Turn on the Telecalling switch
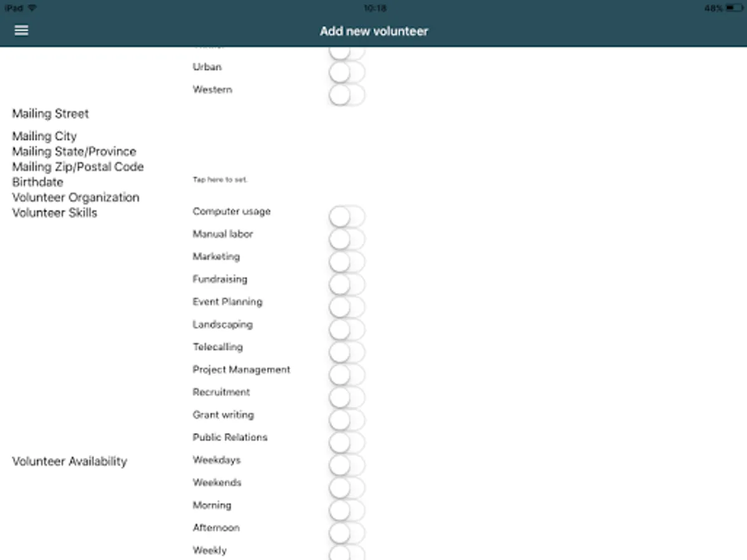Screen dimensions: 747x560 [347, 352]
